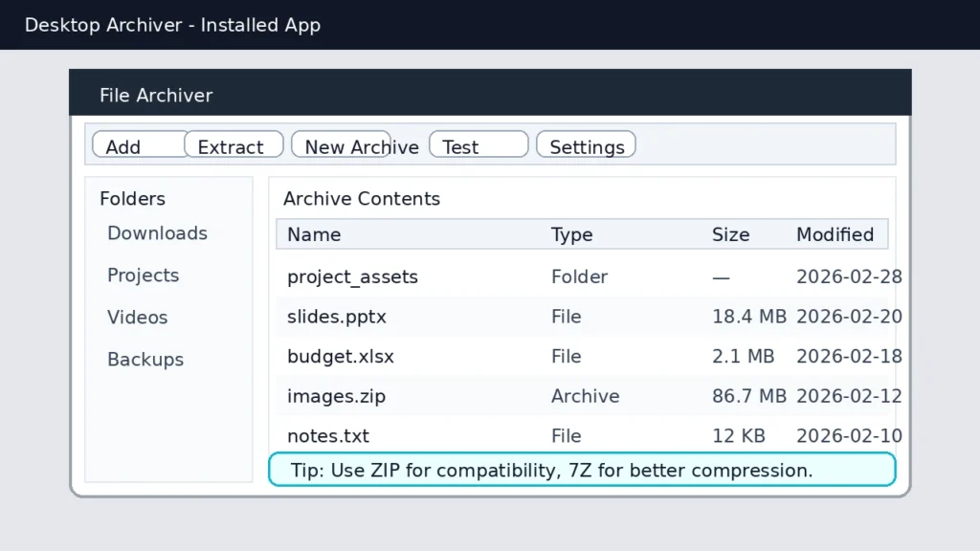Viewport: 980px width, 551px height.
Task: Click Extract in the toolbar
Action: pos(233,145)
